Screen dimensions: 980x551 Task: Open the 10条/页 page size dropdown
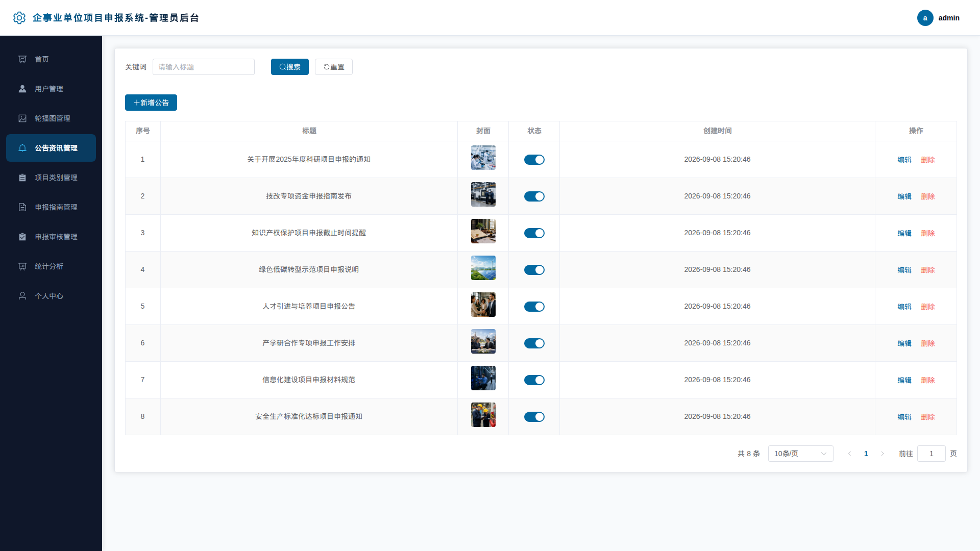(800, 454)
